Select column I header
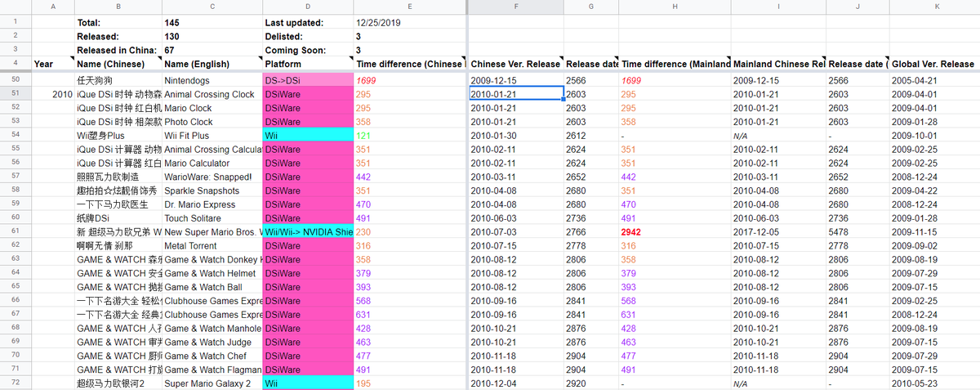Image resolution: width=980 pixels, height=390 pixels. (778, 7)
